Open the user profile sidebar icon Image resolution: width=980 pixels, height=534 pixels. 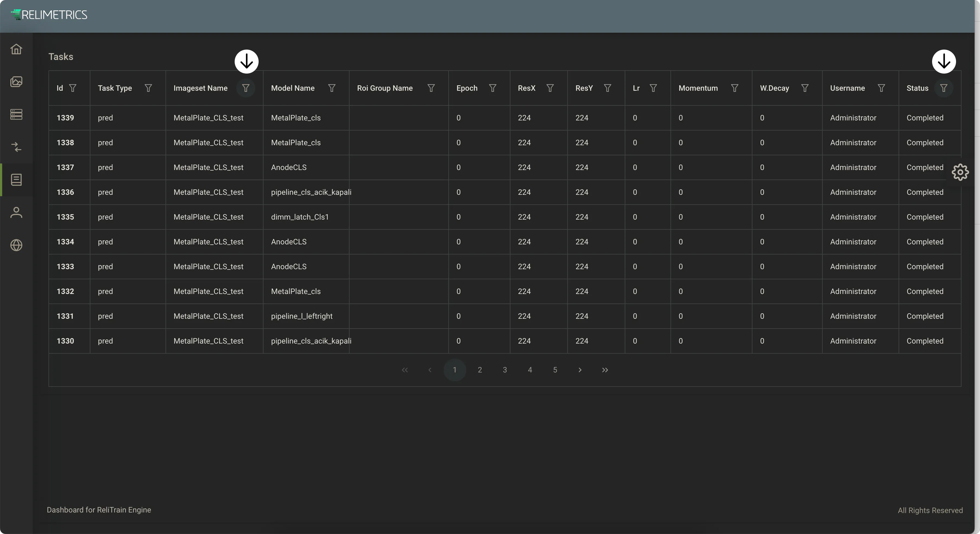click(16, 212)
